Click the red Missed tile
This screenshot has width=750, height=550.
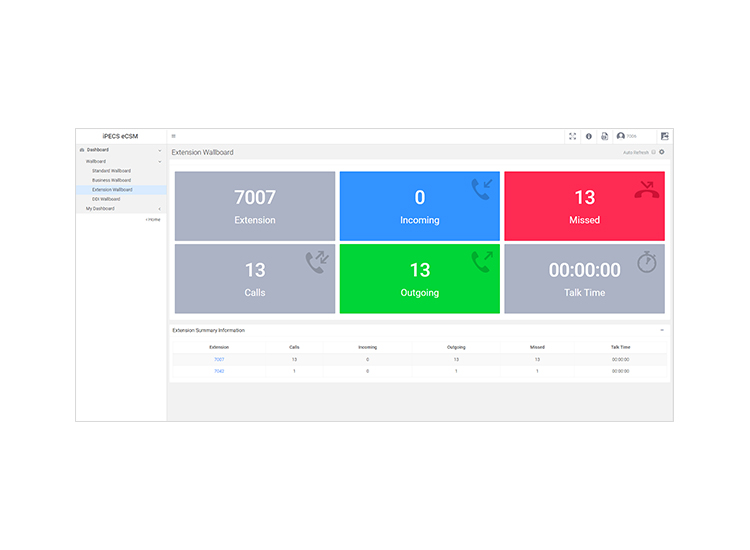click(x=585, y=206)
